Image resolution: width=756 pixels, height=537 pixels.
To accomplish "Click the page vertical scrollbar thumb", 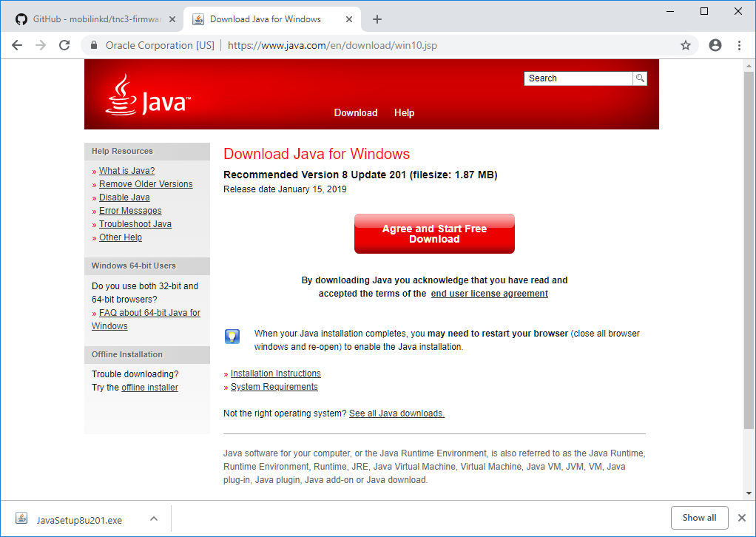I will pos(749,250).
